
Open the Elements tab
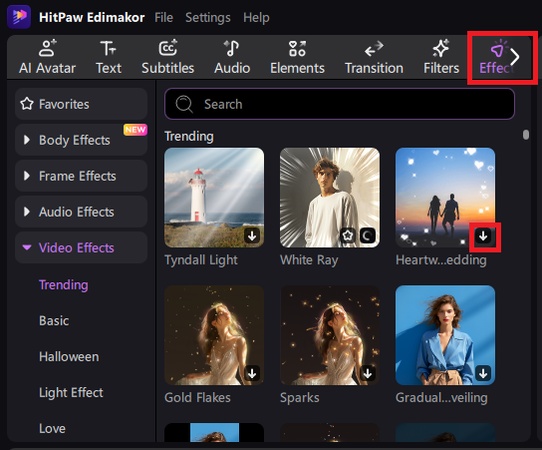point(297,57)
